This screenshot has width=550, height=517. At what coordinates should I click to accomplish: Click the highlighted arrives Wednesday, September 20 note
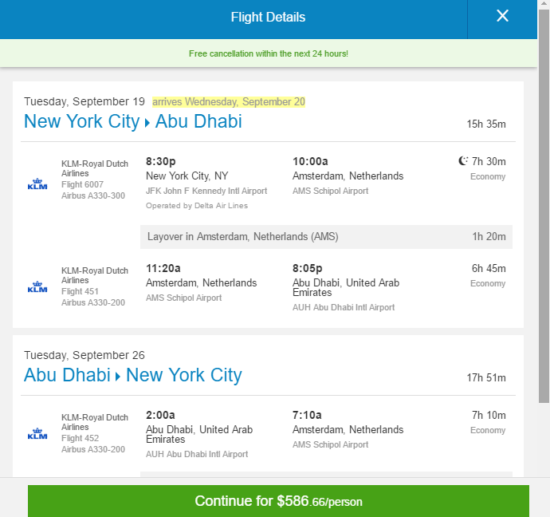point(229,102)
